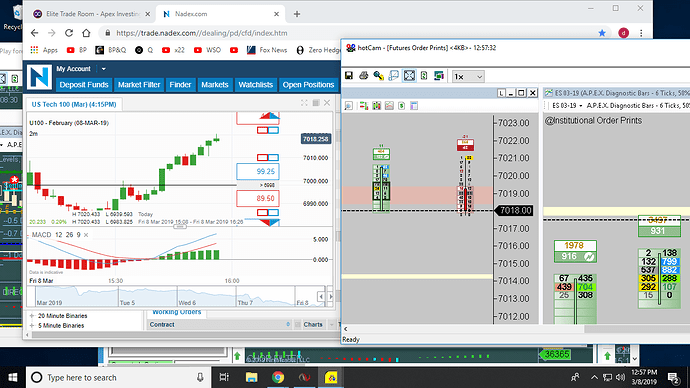
Task: Open Chrome from the taskbar
Action: pos(278,377)
